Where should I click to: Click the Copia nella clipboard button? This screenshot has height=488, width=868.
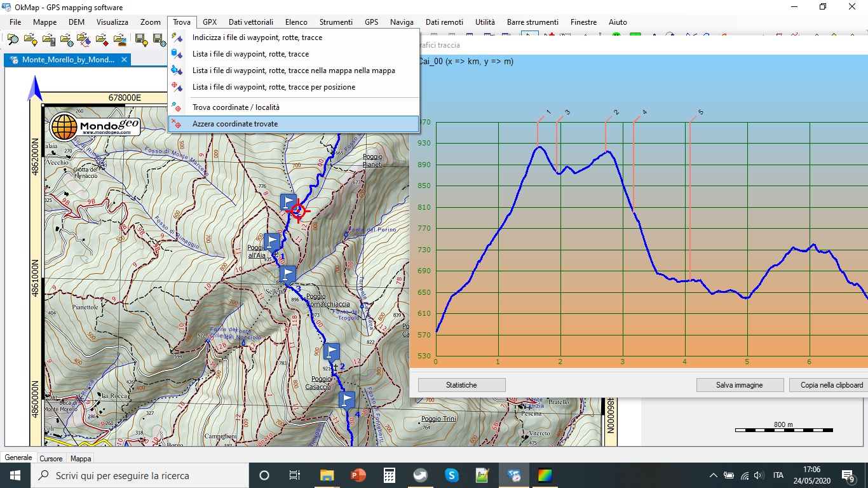click(829, 385)
